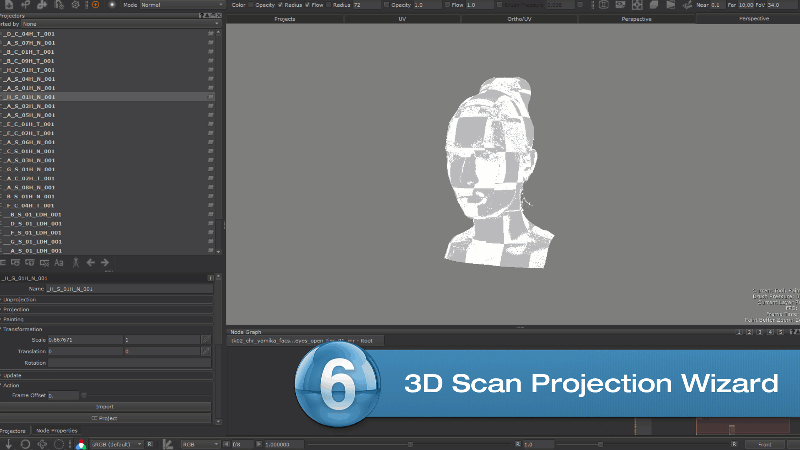The height and width of the screenshot is (450, 800).
Task: Toggle the Opacity checkbox beside Color
Action: coord(251,5)
